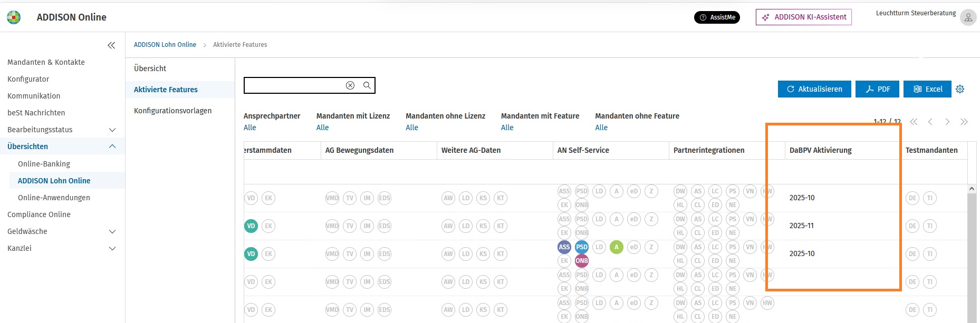Click the VN badge in the 2025-11 row
This screenshot has width=980, height=323.
[x=750, y=219]
